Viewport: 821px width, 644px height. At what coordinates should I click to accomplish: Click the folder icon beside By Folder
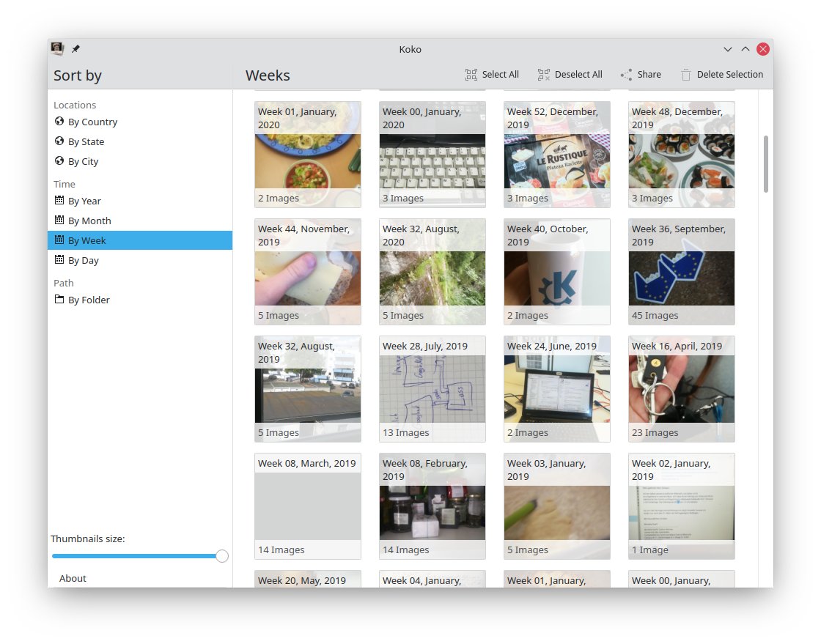click(x=59, y=299)
